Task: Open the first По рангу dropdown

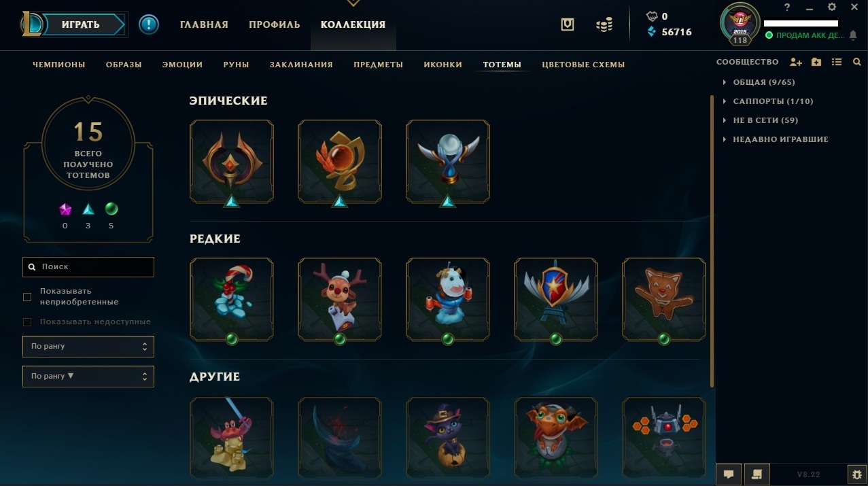Action: [88, 346]
